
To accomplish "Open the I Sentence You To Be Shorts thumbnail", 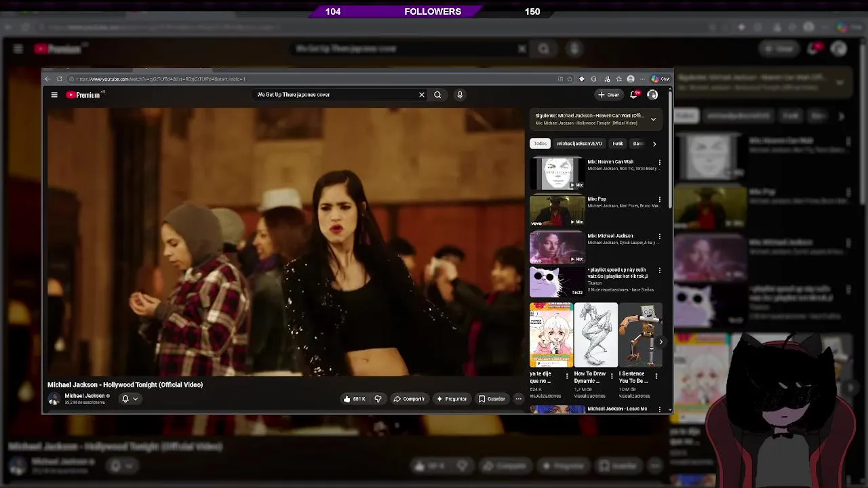I will pyautogui.click(x=640, y=335).
